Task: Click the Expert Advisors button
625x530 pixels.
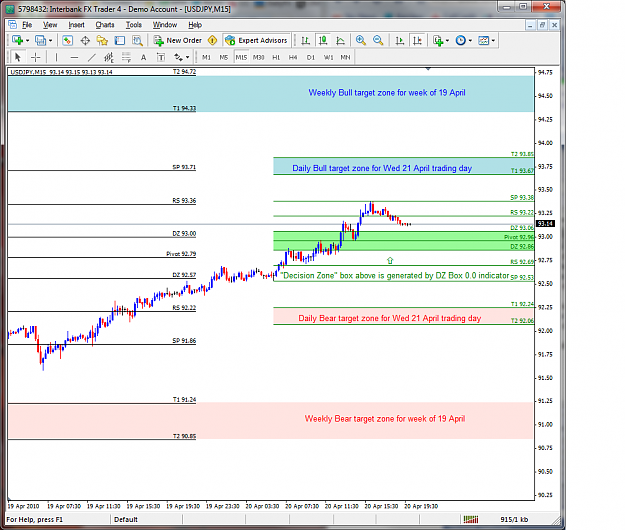Action: (257, 40)
